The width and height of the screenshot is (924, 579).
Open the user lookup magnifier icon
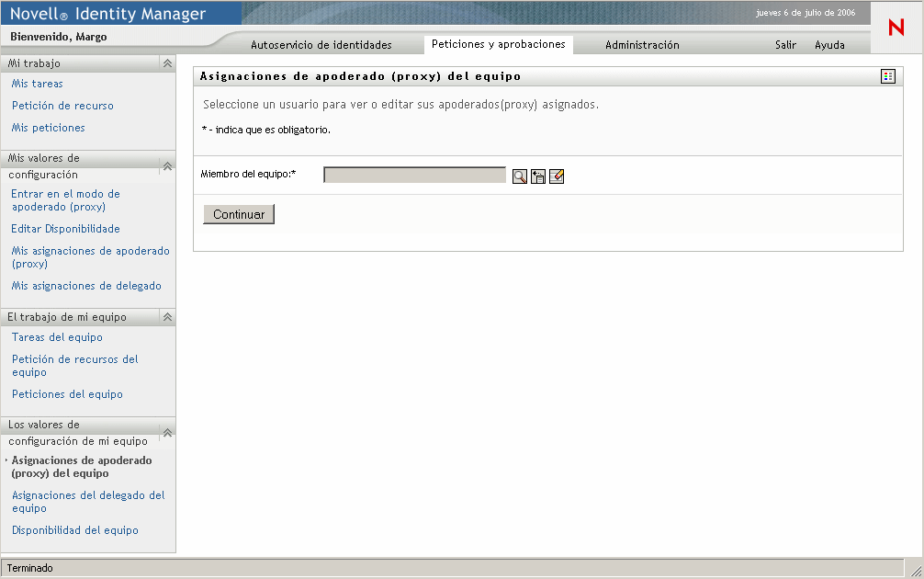click(x=519, y=176)
